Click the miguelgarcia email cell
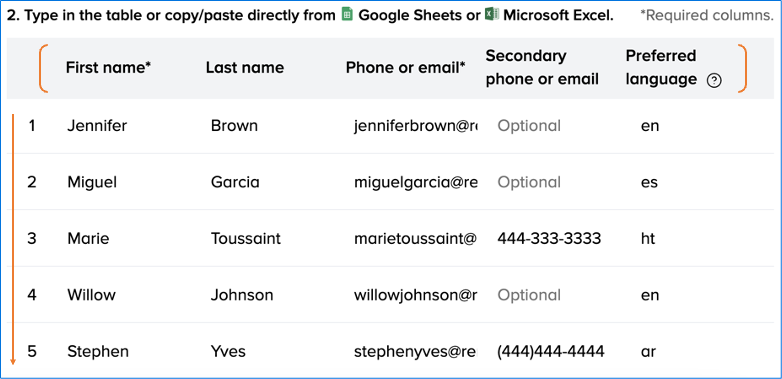The width and height of the screenshot is (782, 379). [415, 183]
